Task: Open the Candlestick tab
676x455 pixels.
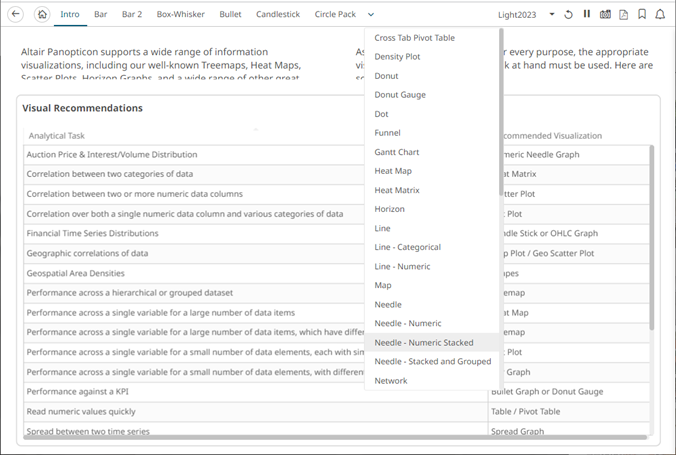Action: [x=277, y=15]
